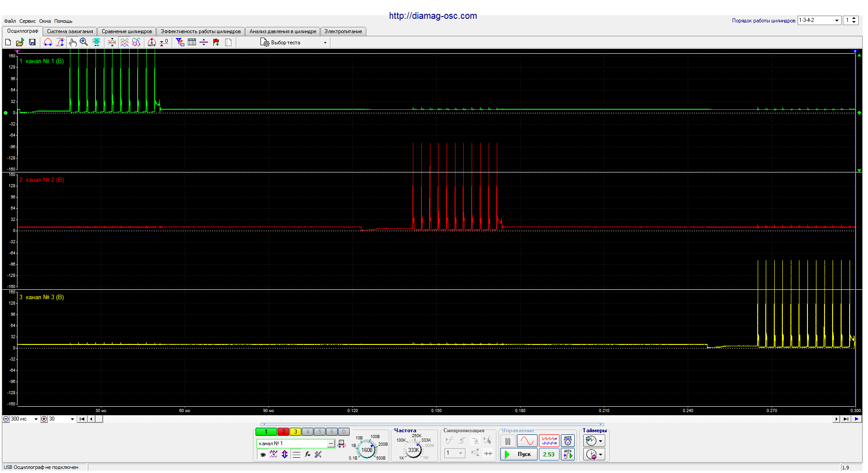Image resolution: width=868 pixels, height=473 pixels.
Task: Adjust the 160В voltage range knob
Action: click(367, 450)
